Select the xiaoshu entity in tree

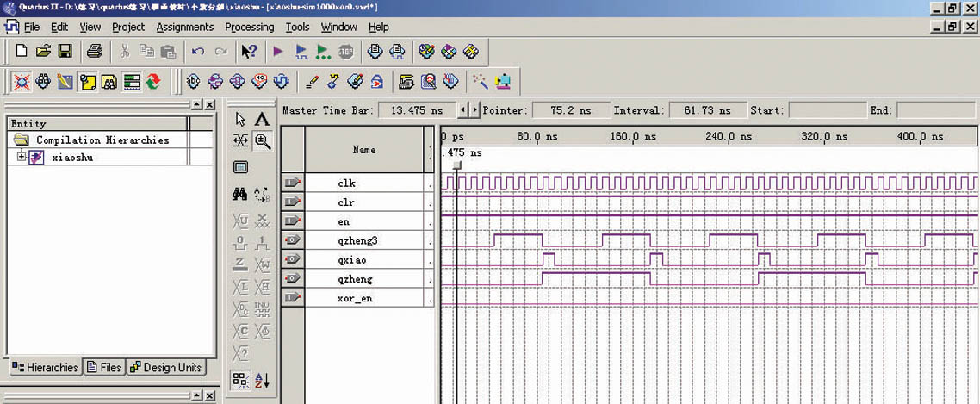click(72, 158)
